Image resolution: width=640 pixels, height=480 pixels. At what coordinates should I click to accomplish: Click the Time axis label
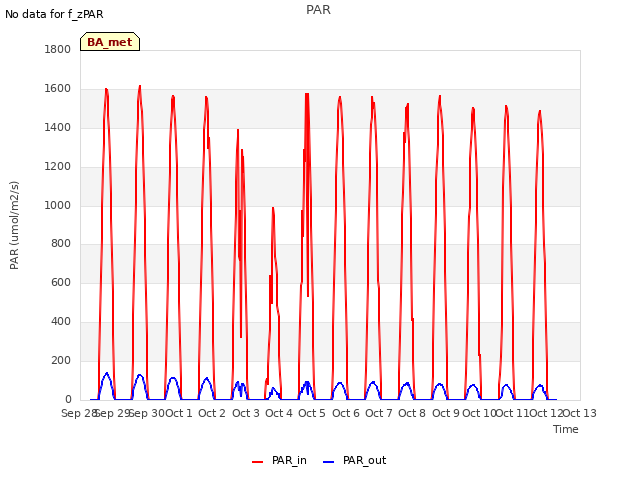(x=566, y=429)
